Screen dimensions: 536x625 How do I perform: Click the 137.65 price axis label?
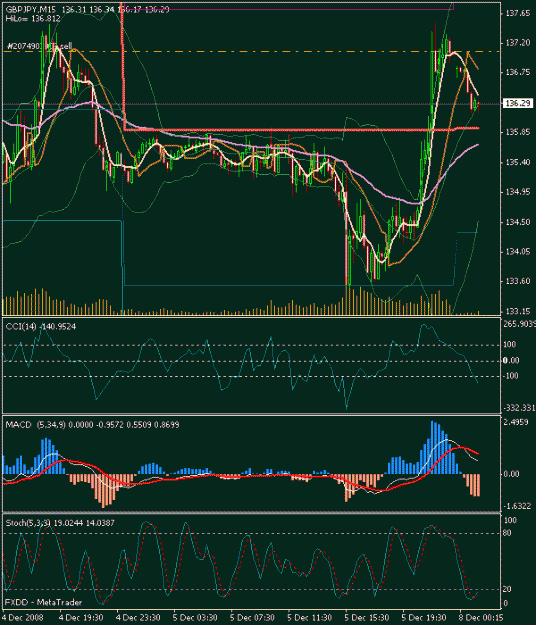click(x=518, y=14)
